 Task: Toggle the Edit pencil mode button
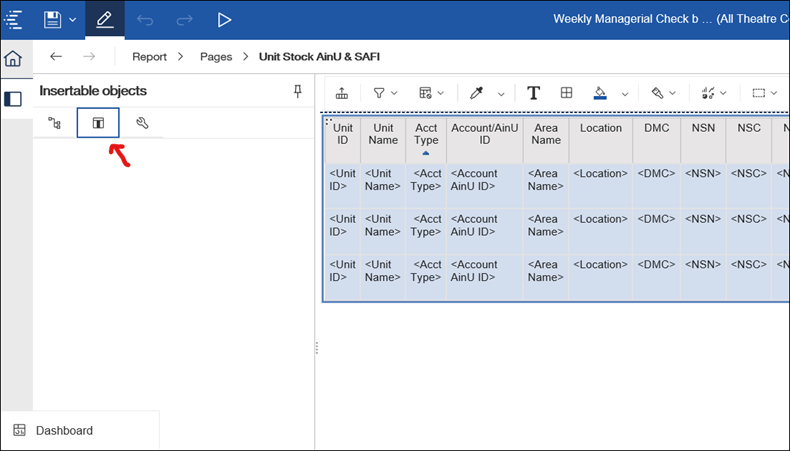click(x=104, y=20)
